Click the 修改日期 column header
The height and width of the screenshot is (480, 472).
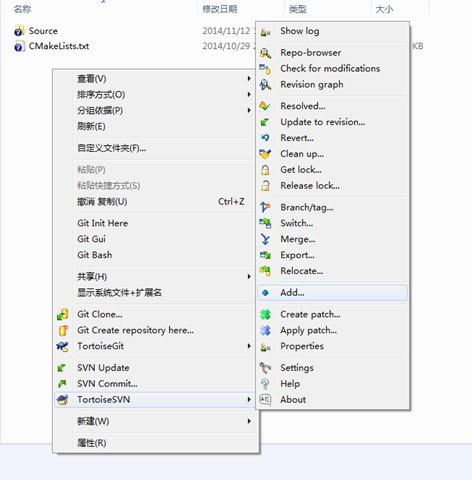click(x=220, y=9)
